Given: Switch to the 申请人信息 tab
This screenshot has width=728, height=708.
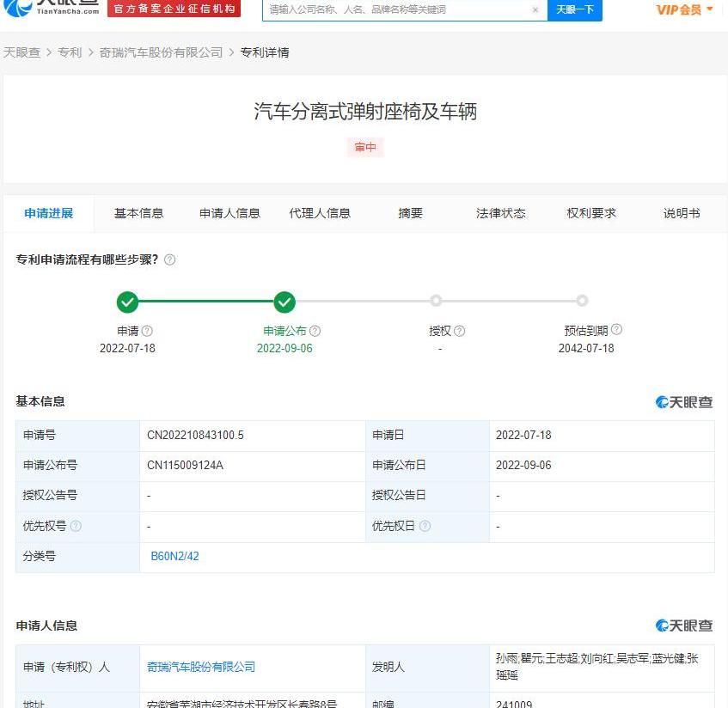Looking at the screenshot, I should (x=229, y=214).
